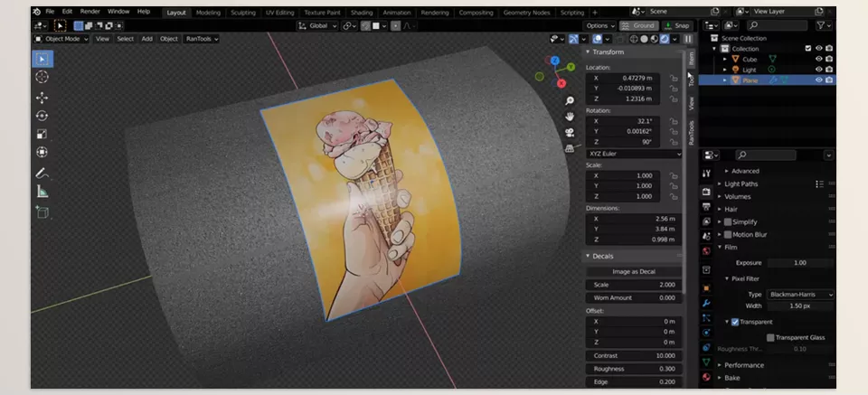Image resolution: width=868 pixels, height=395 pixels.
Task: Open the Render properties tab icon
Action: pos(706,192)
